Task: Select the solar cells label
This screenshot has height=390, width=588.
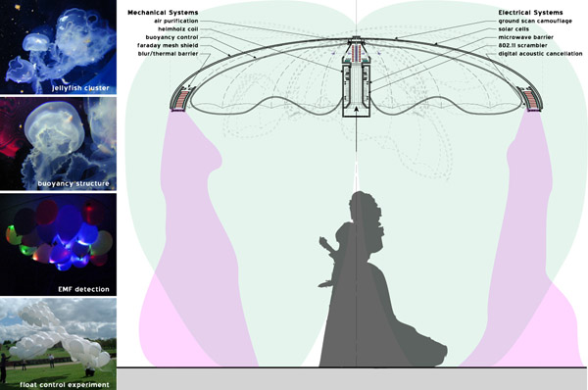Action: pyautogui.click(x=514, y=29)
